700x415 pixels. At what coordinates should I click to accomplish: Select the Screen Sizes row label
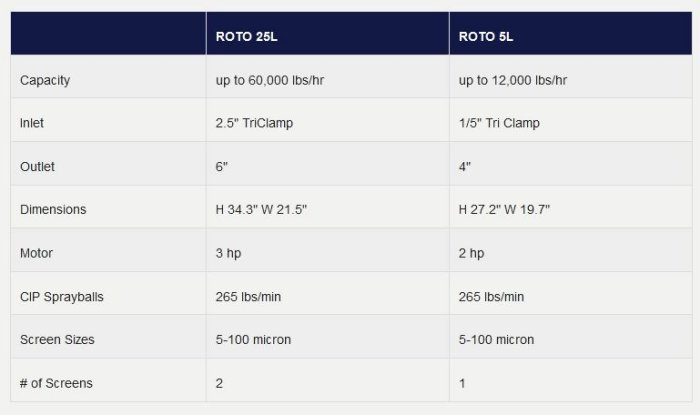coord(57,339)
